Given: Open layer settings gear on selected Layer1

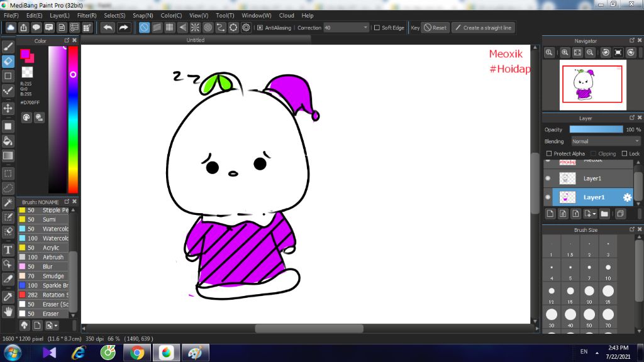Looking at the screenshot, I should (x=627, y=197).
